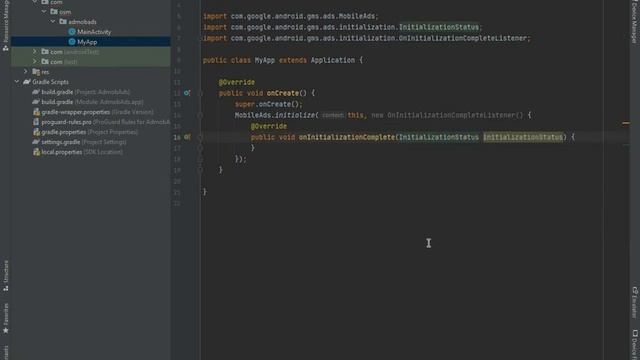640x360 pixels.
Task: Select the com (test) package row
Action: tap(91, 62)
